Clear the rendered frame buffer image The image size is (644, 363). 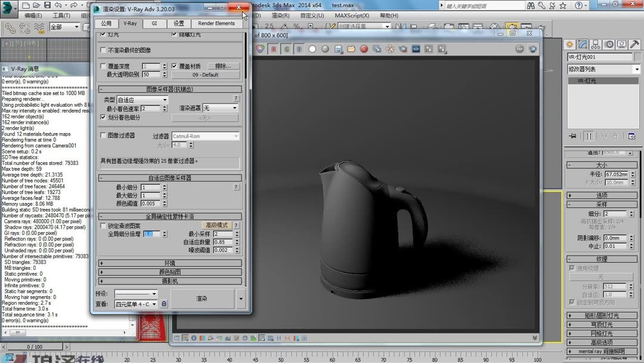coord(364,48)
